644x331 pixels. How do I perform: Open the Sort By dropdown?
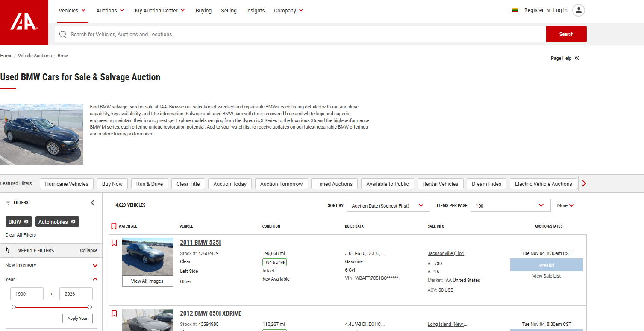(388, 205)
